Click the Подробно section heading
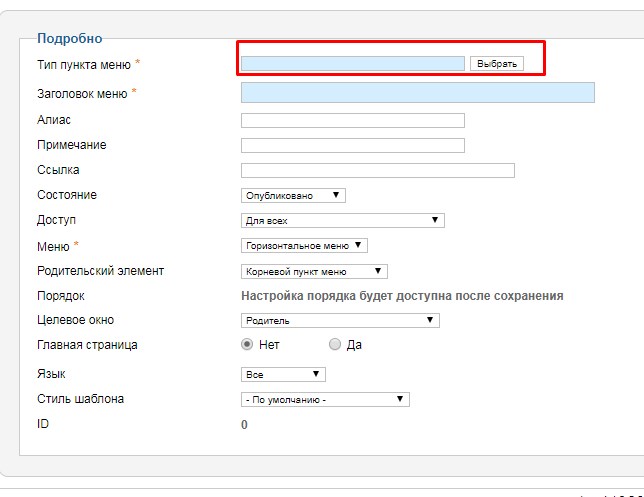This screenshot has width=644, height=497. (x=69, y=38)
